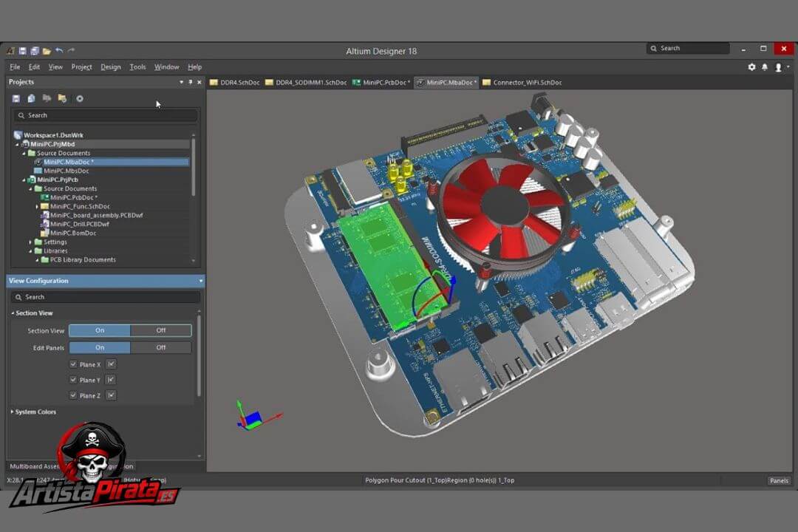The image size is (798, 532).
Task: Select MiniPC_Drill.PCBDwf in the tree
Action: coord(79,224)
